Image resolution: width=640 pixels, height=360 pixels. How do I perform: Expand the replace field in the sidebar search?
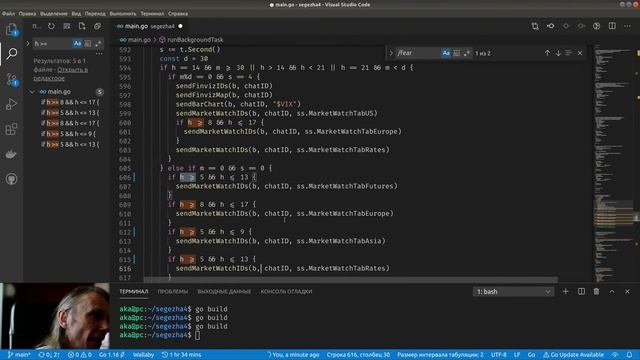click(x=28, y=43)
